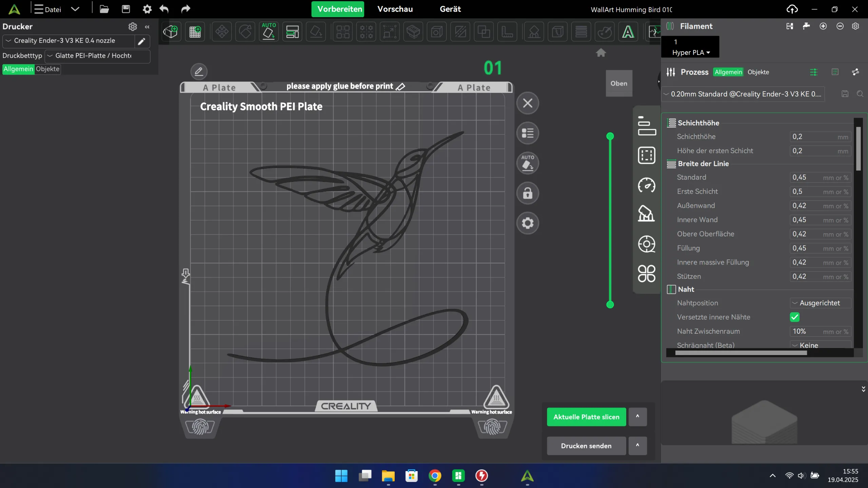The height and width of the screenshot is (488, 868).
Task: Click the home view icon
Action: (x=601, y=53)
